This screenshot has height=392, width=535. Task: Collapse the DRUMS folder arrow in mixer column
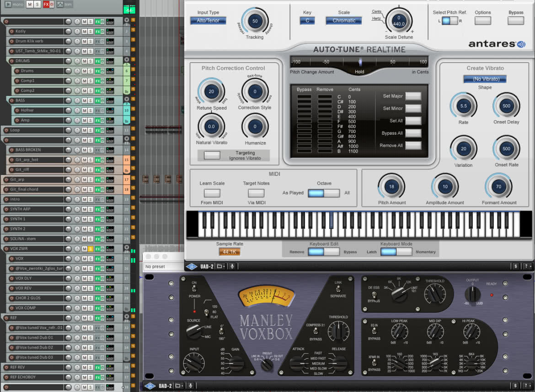click(x=127, y=60)
